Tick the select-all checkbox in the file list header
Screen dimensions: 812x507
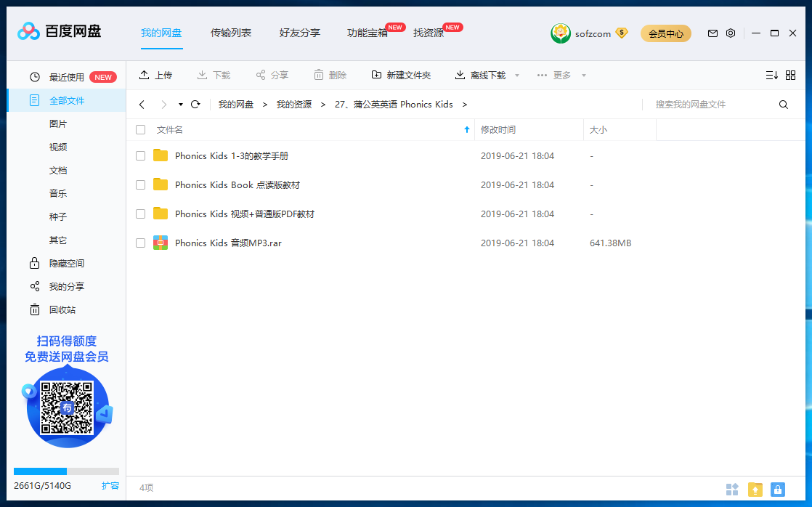140,129
